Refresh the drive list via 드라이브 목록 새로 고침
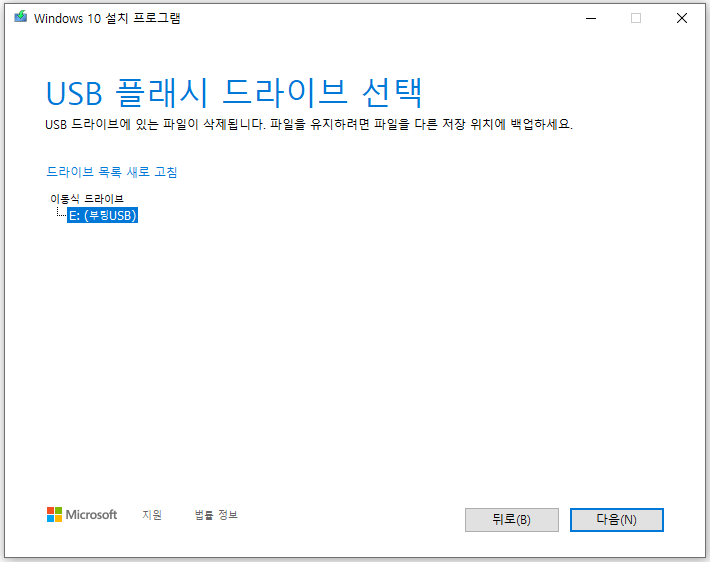Screen dimensions: 710x562 point(112,172)
